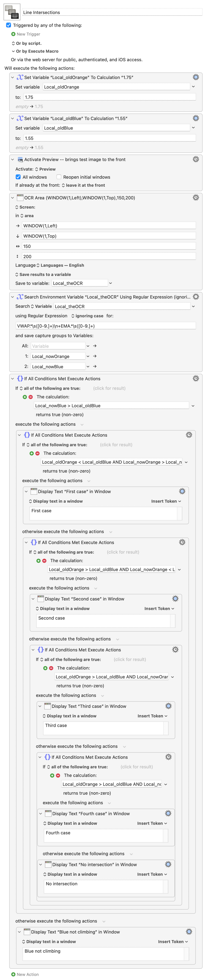Click green plus icon next to New Trigger
The image size is (206, 980).
pyautogui.click(x=13, y=34)
